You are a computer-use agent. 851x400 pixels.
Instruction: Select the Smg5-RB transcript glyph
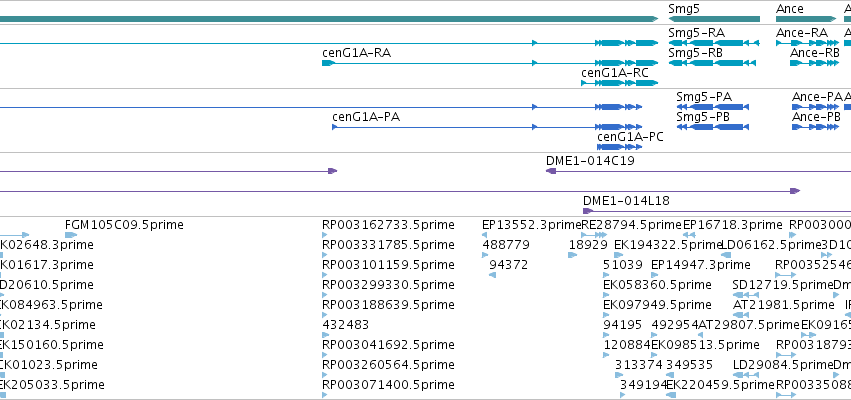tap(712, 63)
